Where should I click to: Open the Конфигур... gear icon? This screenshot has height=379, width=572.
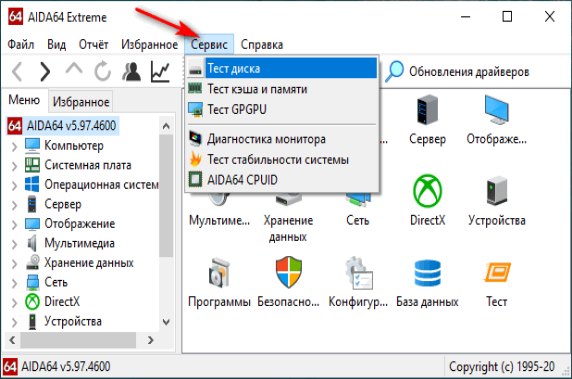click(358, 273)
